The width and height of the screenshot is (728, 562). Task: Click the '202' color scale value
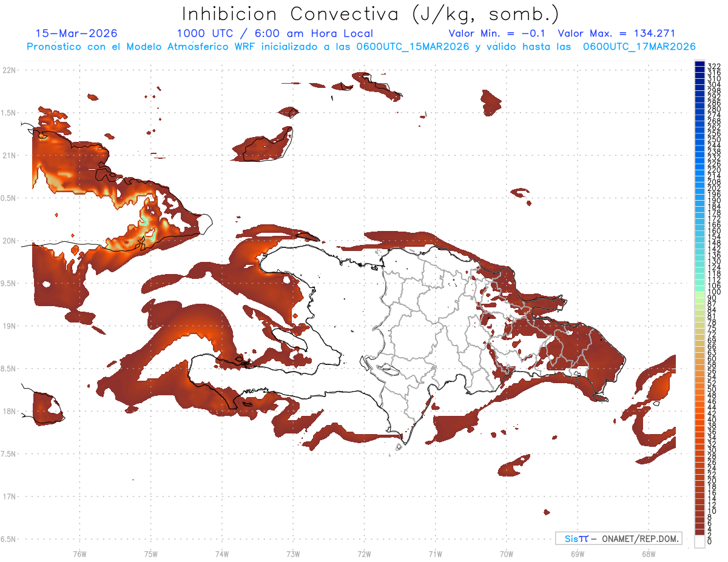point(714,188)
